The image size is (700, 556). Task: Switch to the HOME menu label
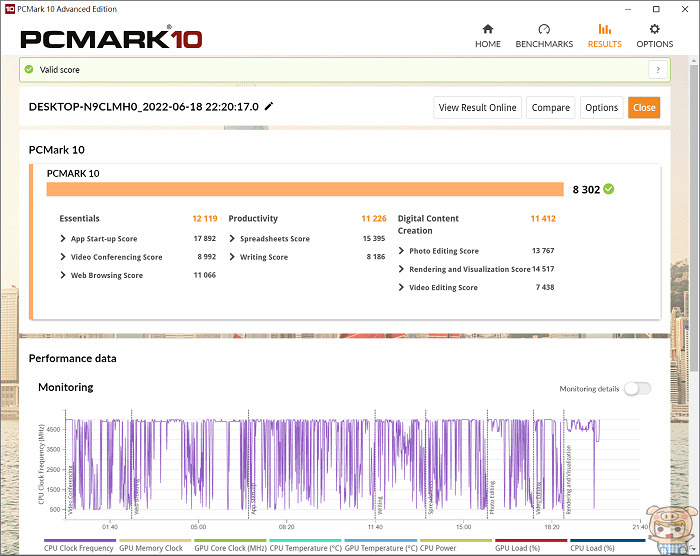point(488,44)
